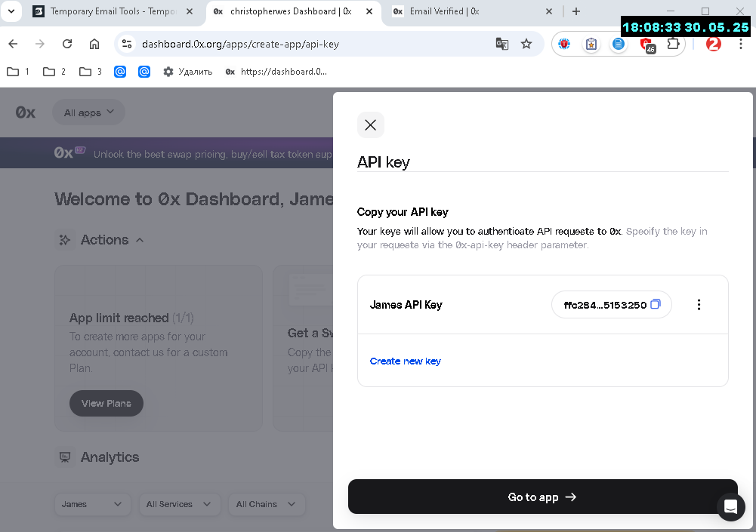Screen dimensions: 756x532
Task: Click the Go to app button
Action: coord(543,497)
